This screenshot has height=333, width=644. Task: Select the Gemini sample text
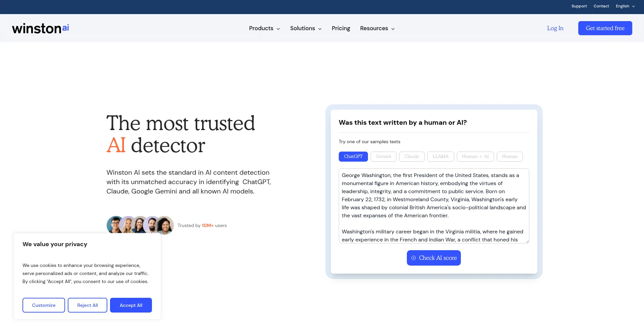(x=383, y=157)
